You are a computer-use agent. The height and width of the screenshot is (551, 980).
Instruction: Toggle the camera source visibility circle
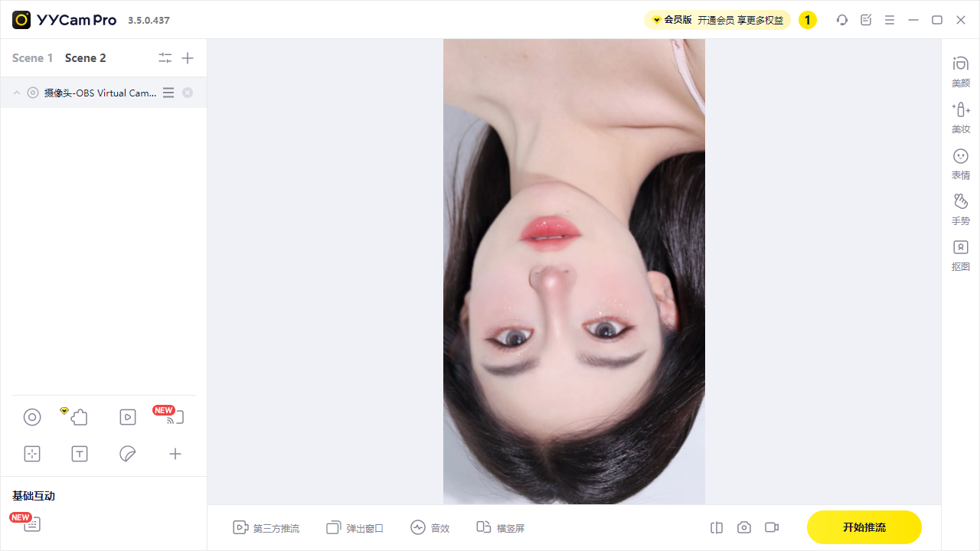(33, 93)
